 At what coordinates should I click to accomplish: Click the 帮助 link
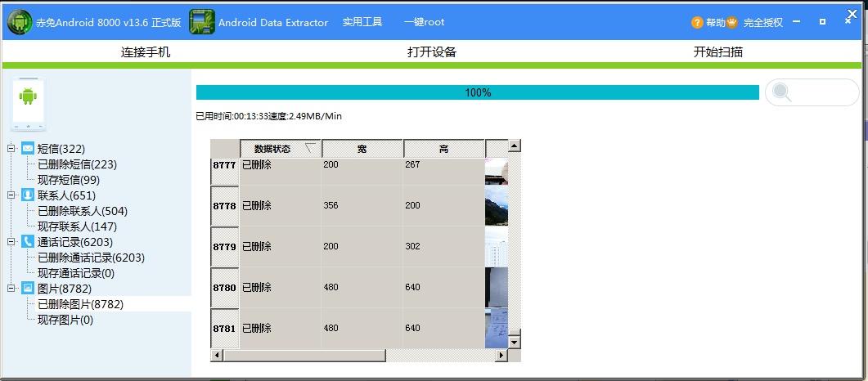(x=715, y=23)
